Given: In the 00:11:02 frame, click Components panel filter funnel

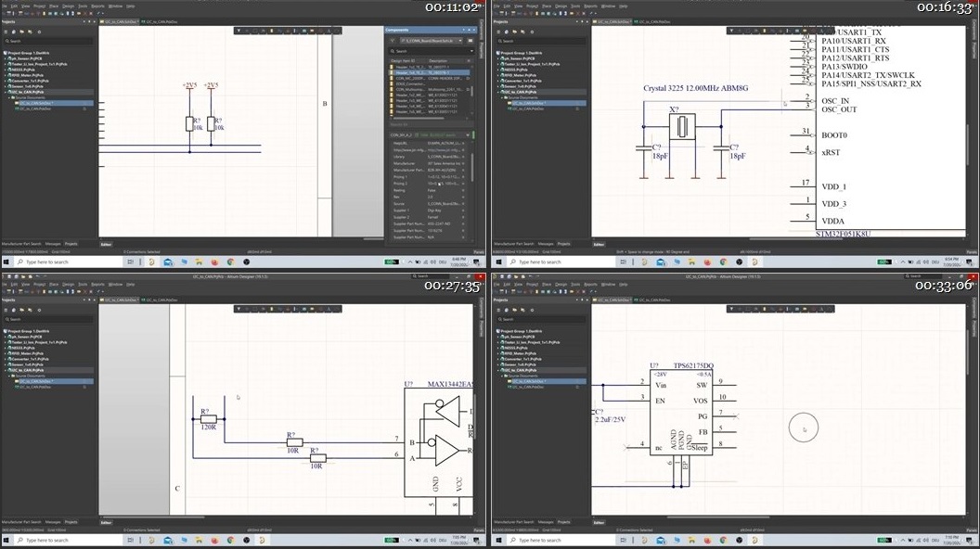Looking at the screenshot, I should pyautogui.click(x=393, y=41).
